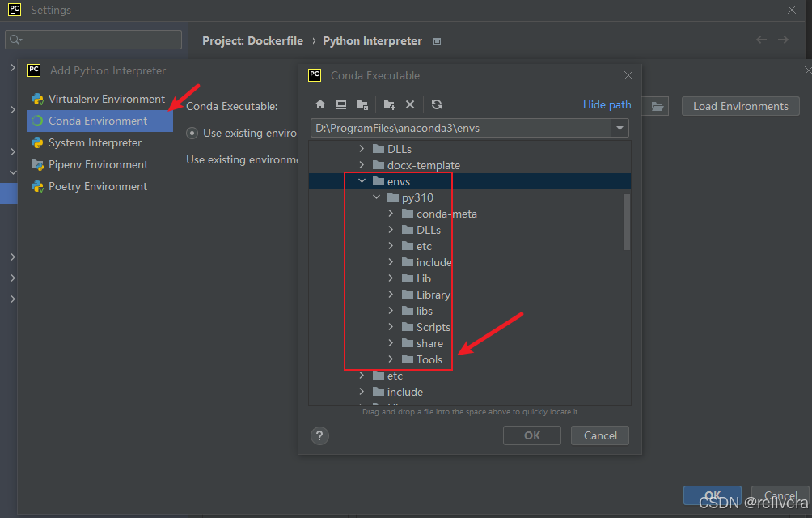
Task: Delete selected item icon in file chooser
Action: tap(409, 104)
